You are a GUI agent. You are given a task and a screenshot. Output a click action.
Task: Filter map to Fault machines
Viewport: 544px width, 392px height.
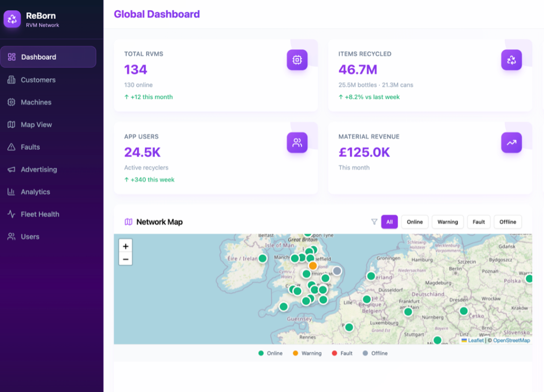tap(479, 221)
